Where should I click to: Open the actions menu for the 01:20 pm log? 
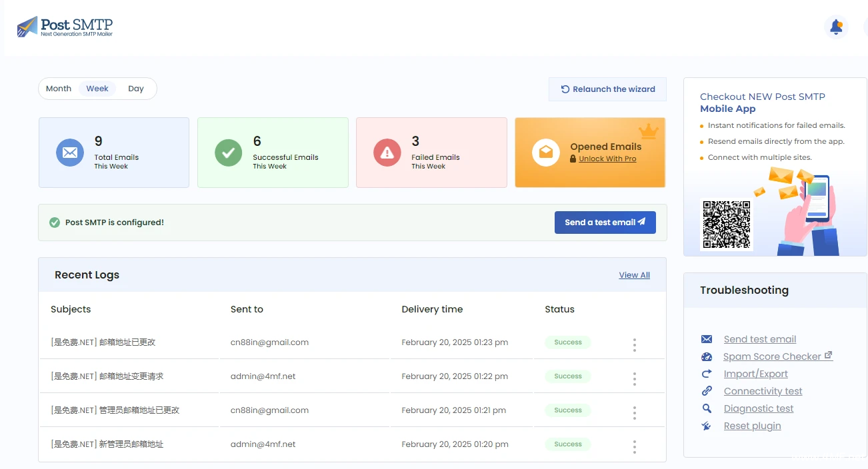tap(634, 446)
